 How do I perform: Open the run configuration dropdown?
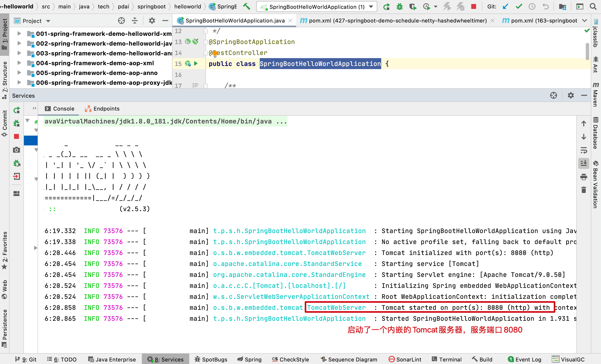point(371,7)
